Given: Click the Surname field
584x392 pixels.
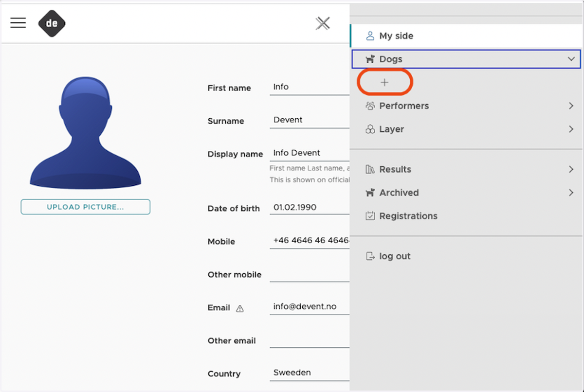Looking at the screenshot, I should 310,120.
